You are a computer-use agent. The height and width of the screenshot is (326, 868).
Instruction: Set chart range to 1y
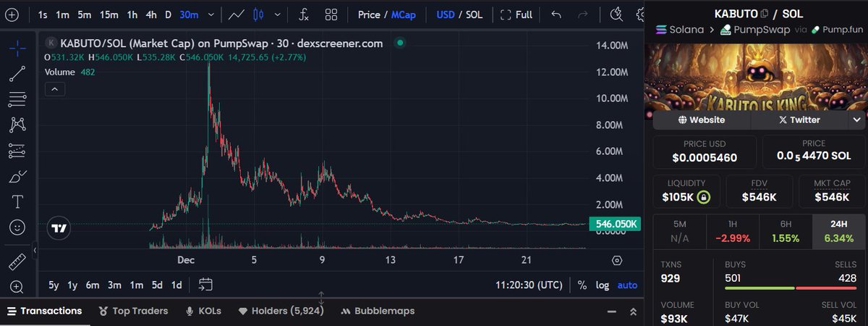(72, 285)
